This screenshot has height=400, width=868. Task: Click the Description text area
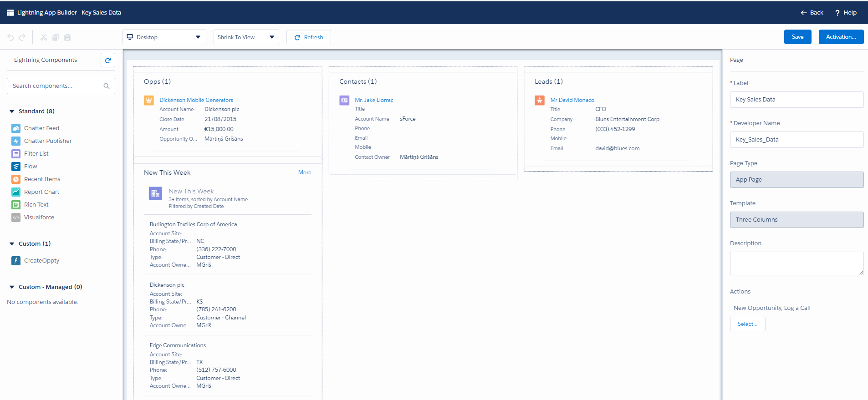tap(796, 263)
